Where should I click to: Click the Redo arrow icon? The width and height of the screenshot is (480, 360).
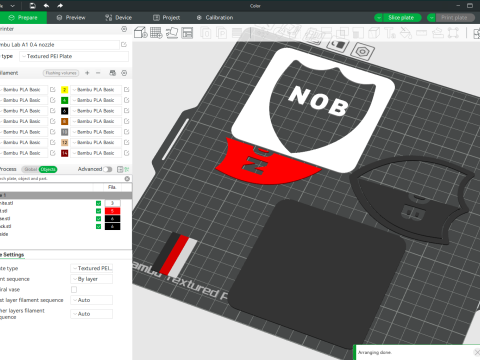(60, 6)
